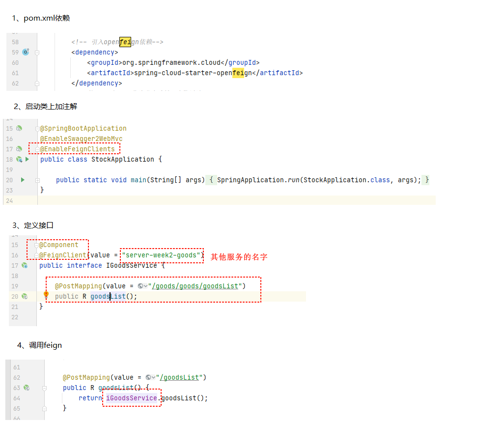Collapse annotations fold marker beside @SpringBootApplication

pos(37,129)
